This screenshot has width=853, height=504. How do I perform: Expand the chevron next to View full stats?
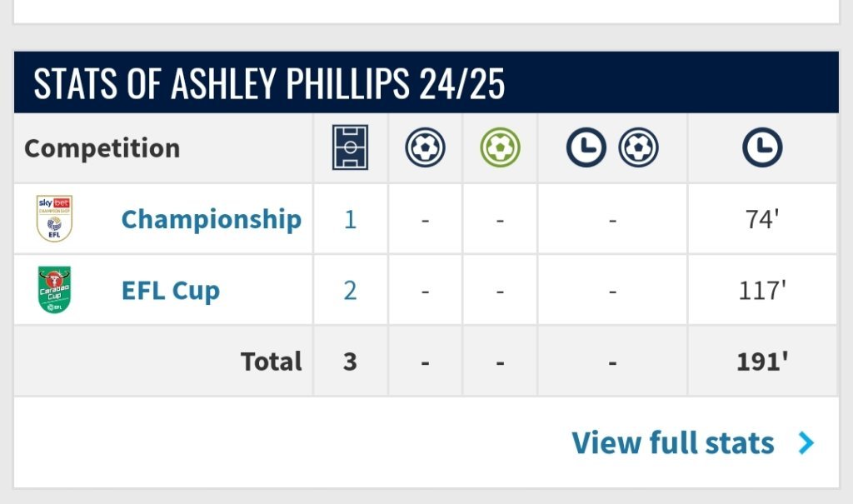click(x=806, y=443)
